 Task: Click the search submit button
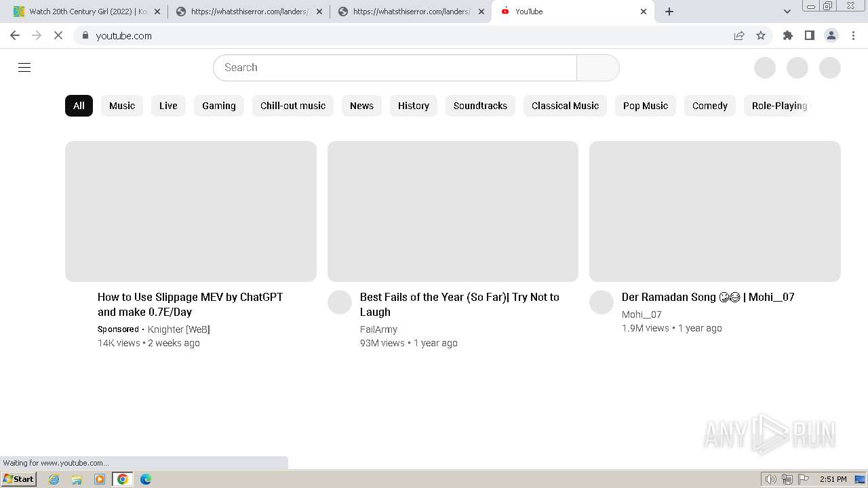597,67
